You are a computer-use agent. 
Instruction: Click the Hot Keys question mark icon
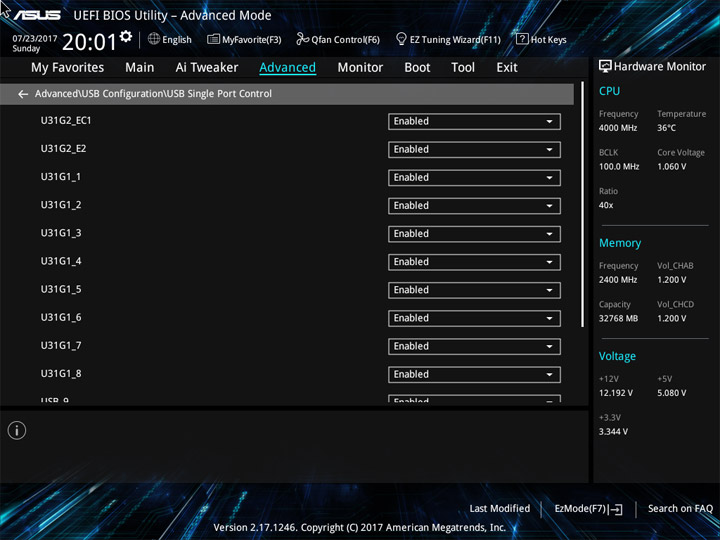(522, 39)
